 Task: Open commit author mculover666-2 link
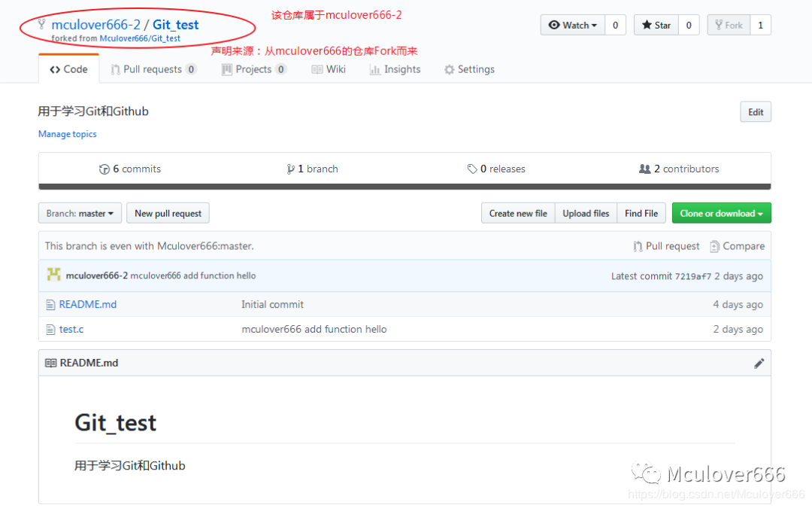(x=97, y=275)
